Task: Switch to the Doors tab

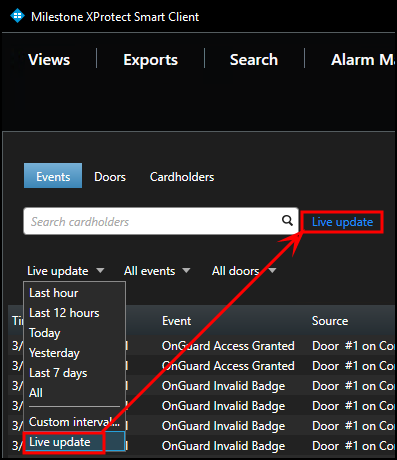Action: [x=110, y=177]
